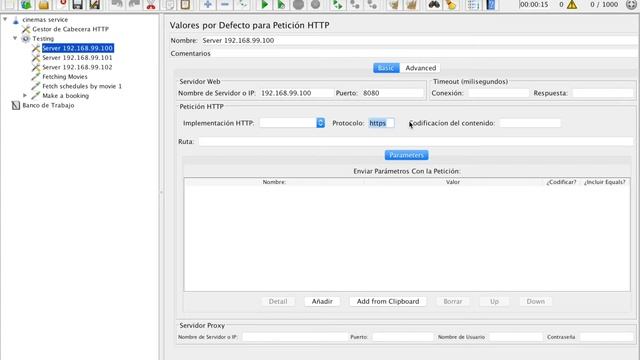This screenshot has height=360, width=640.
Task: Click the Save As toolbar icon
Action: click(95, 4)
